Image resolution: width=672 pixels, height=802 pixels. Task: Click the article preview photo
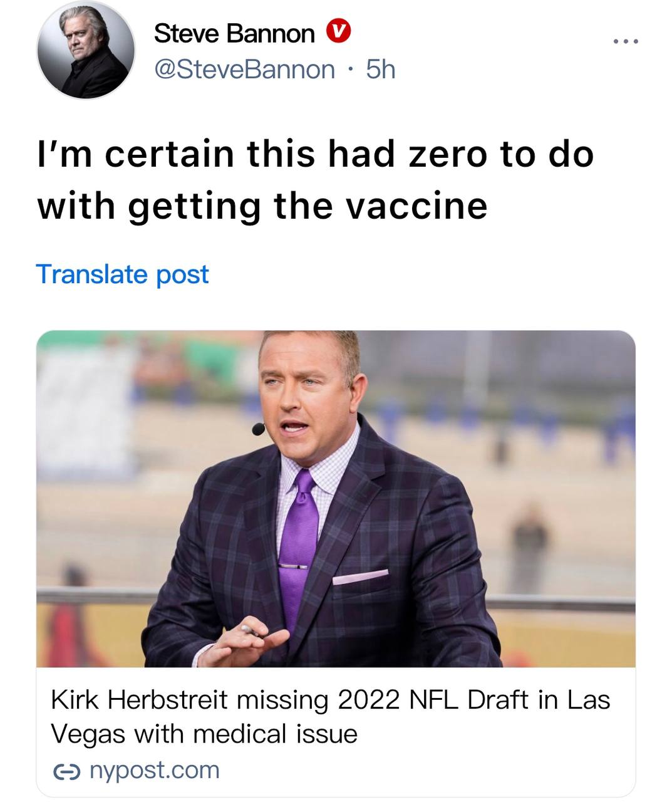tap(336, 498)
